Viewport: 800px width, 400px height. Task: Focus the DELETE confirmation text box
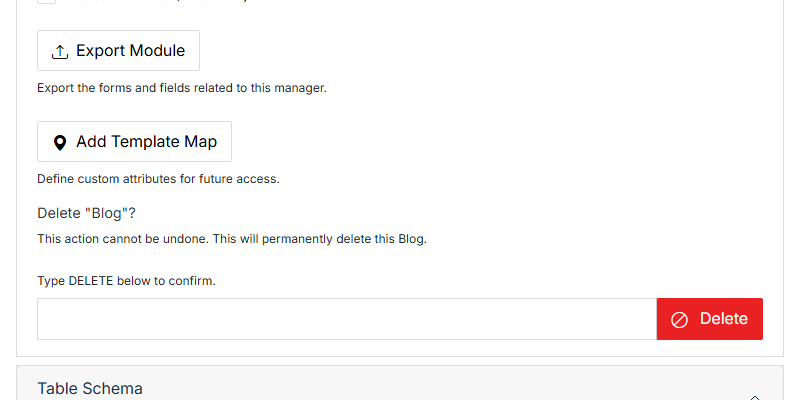347,319
